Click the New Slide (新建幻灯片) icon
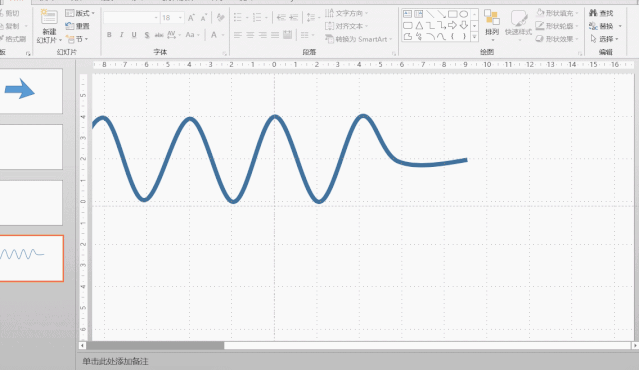Screen dimensions: 639x370 tap(49, 18)
